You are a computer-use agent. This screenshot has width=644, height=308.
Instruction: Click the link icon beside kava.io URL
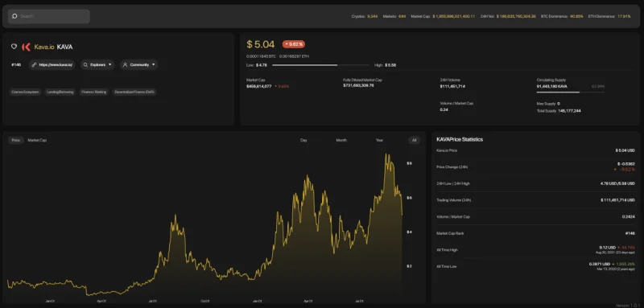pyautogui.click(x=34, y=65)
